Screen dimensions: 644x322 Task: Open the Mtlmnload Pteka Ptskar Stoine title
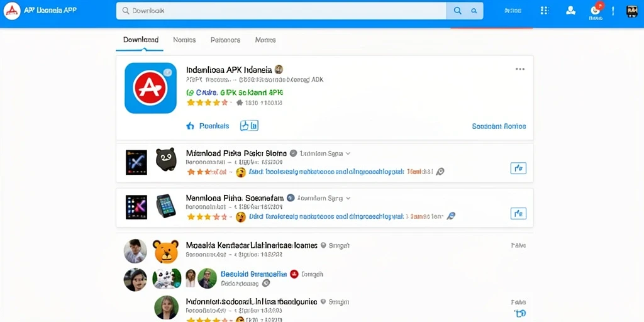[x=236, y=153]
